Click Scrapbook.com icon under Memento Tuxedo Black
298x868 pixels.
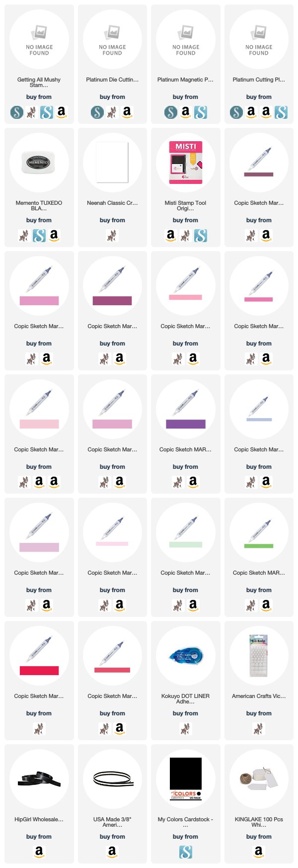pyautogui.click(x=39, y=235)
